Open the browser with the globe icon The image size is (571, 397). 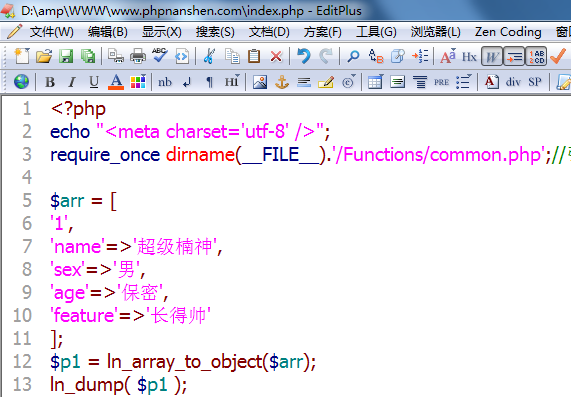click(21, 82)
